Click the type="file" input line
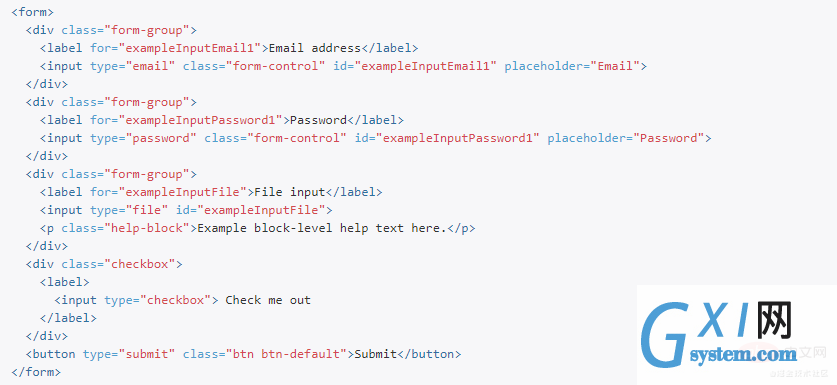The width and height of the screenshot is (837, 385). (186, 210)
